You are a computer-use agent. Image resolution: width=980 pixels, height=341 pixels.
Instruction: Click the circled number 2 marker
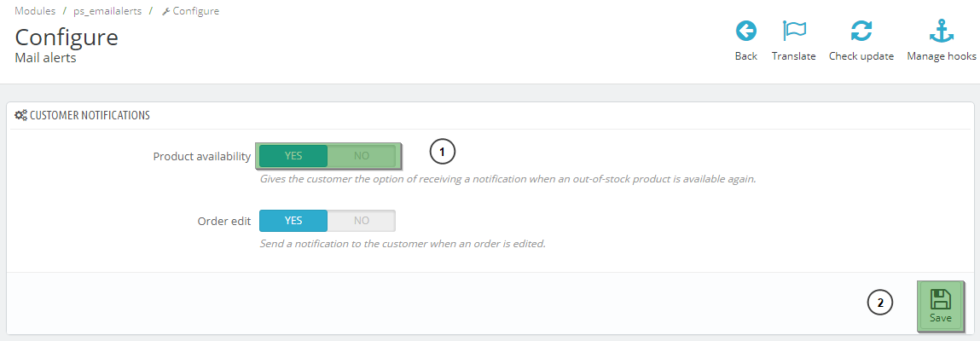click(880, 302)
